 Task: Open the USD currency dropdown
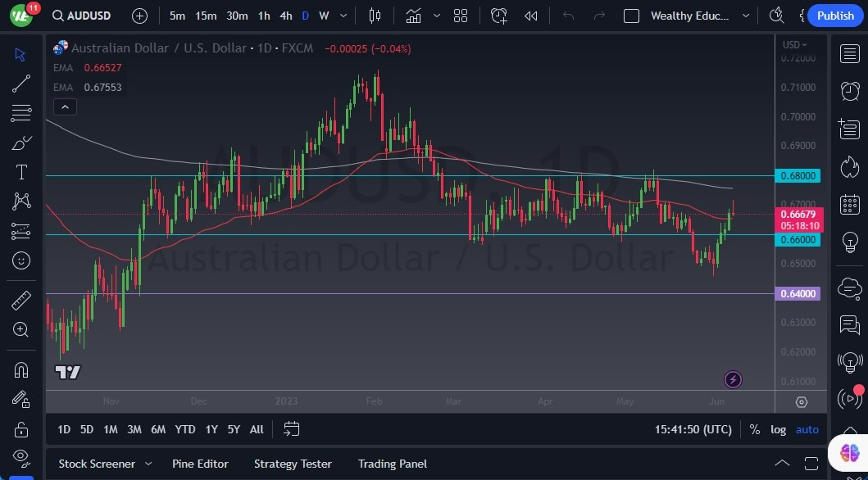point(794,45)
